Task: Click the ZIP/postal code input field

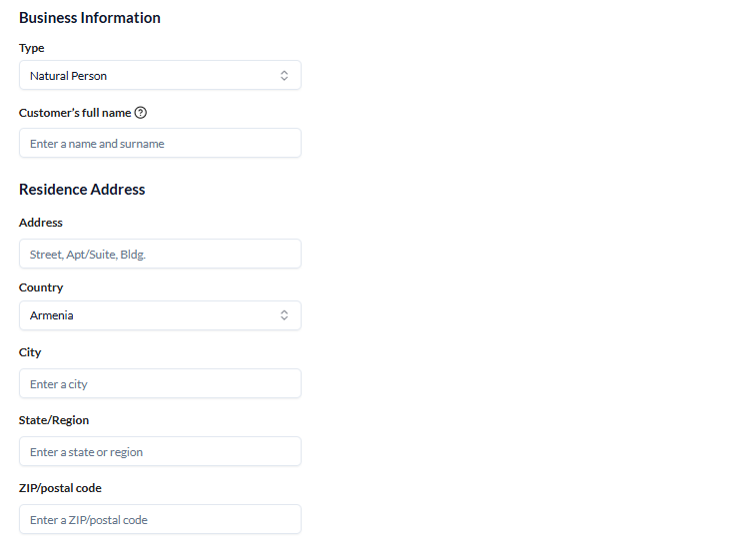Action: (160, 519)
